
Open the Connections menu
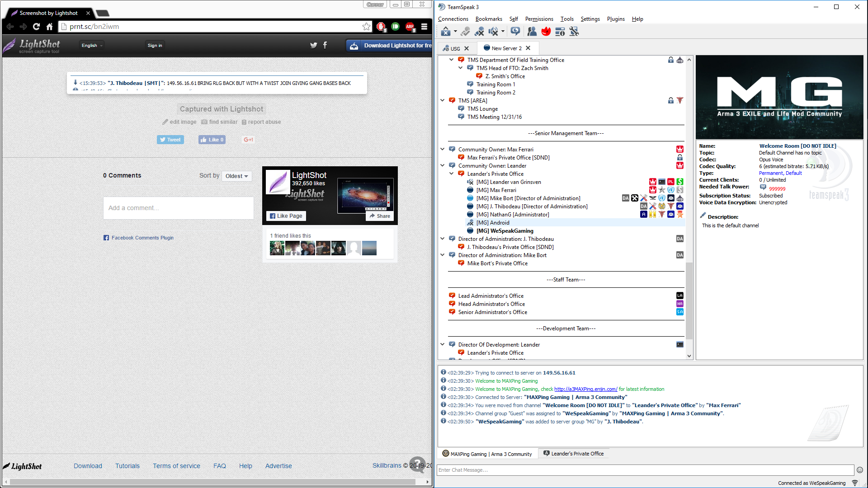(x=453, y=19)
